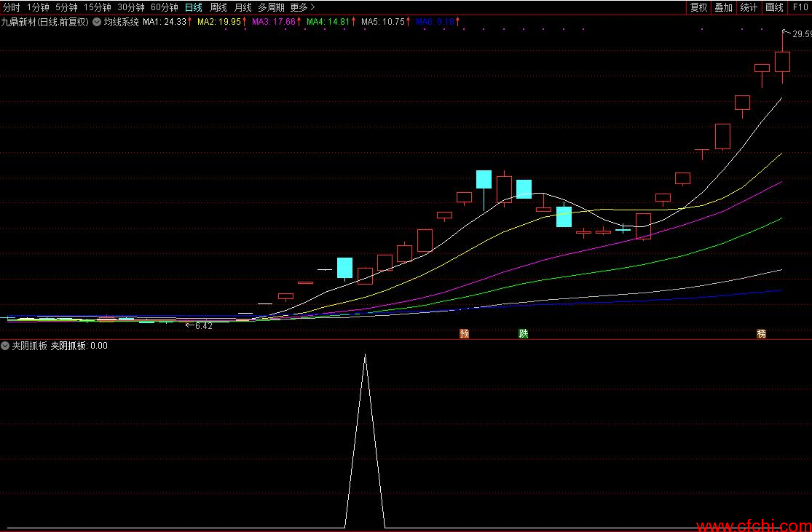Click the 夹阴抓板: 0.00 value
The width and height of the screenshot is (812, 532).
tap(79, 346)
